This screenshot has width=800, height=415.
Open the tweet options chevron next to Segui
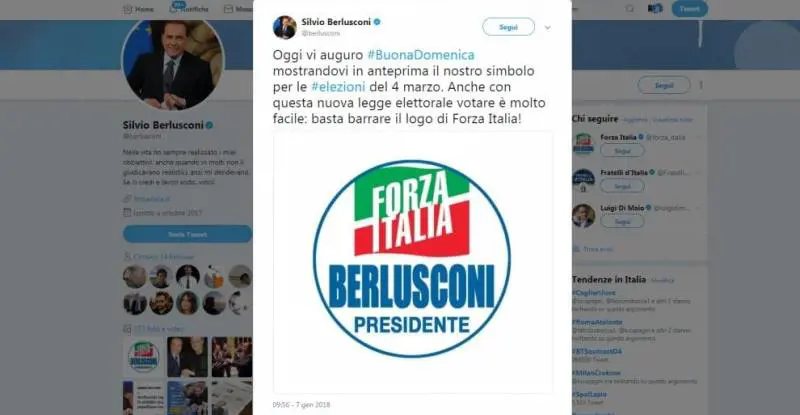[547, 28]
